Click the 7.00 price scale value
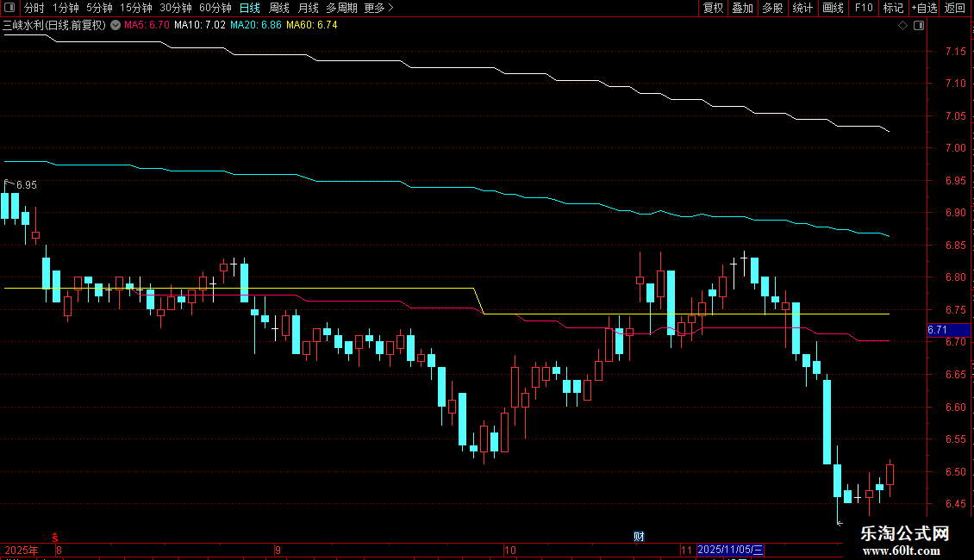 coord(955,148)
